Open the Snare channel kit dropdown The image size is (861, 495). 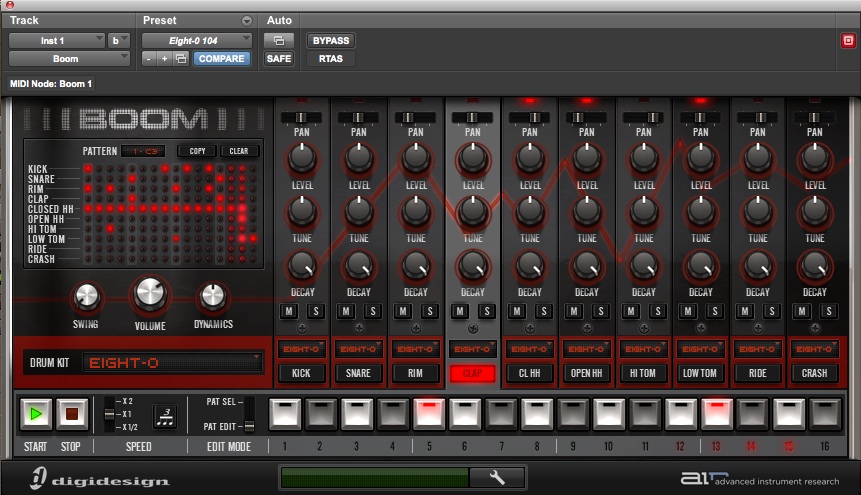click(x=359, y=349)
